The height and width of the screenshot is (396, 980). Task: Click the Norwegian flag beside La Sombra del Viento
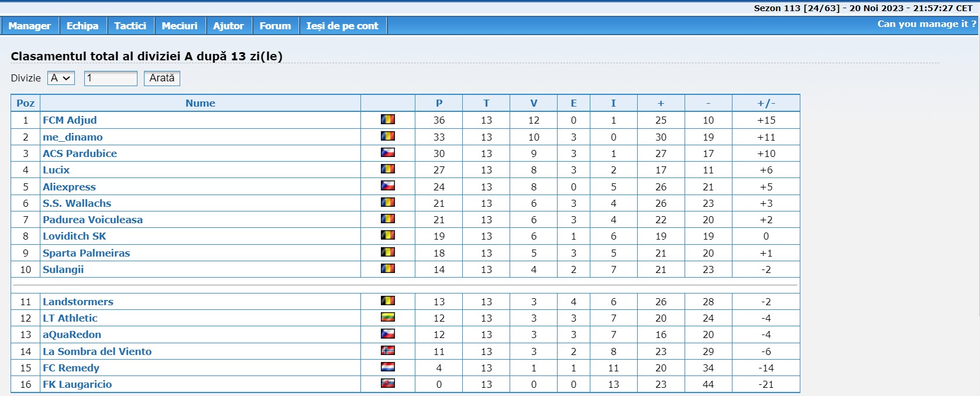click(x=388, y=351)
